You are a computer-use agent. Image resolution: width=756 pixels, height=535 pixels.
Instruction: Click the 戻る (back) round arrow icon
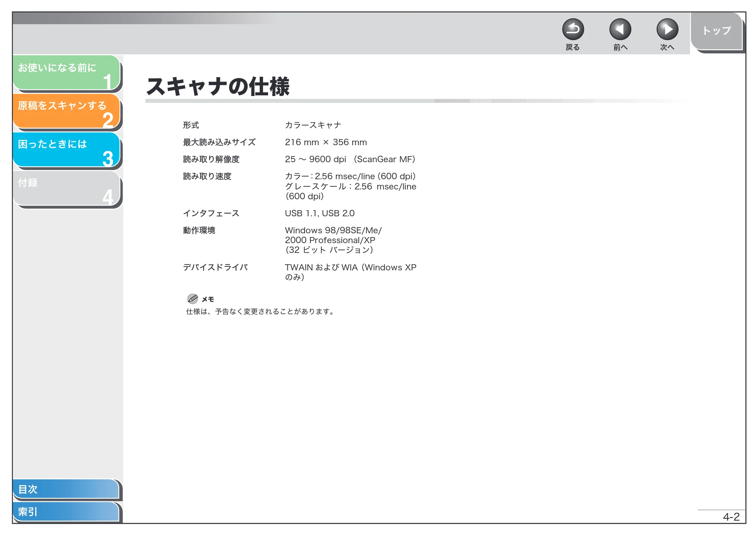click(573, 29)
